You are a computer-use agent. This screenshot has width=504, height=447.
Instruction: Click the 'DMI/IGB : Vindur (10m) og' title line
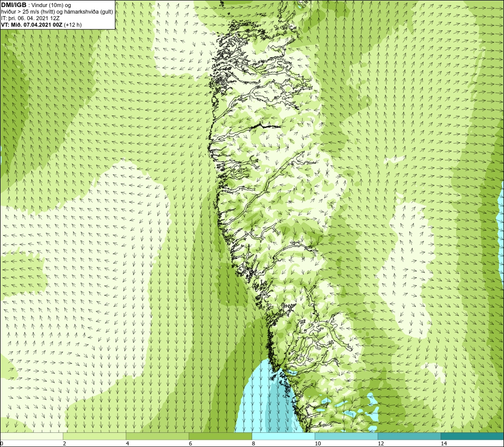click(36, 5)
